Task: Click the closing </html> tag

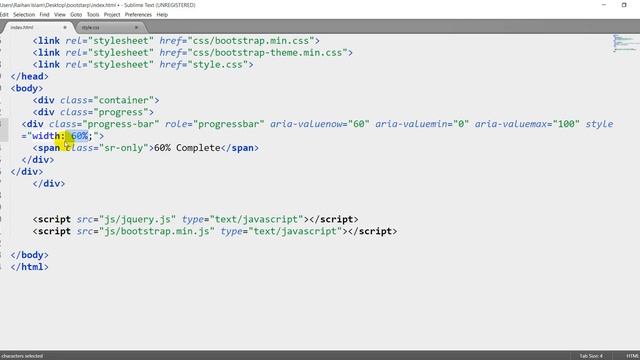Action: [x=29, y=267]
